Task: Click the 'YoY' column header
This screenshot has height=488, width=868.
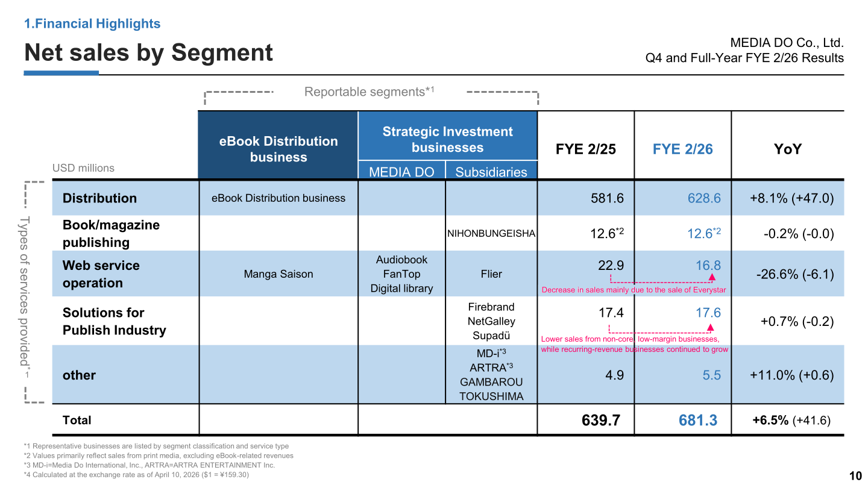Action: pos(788,149)
